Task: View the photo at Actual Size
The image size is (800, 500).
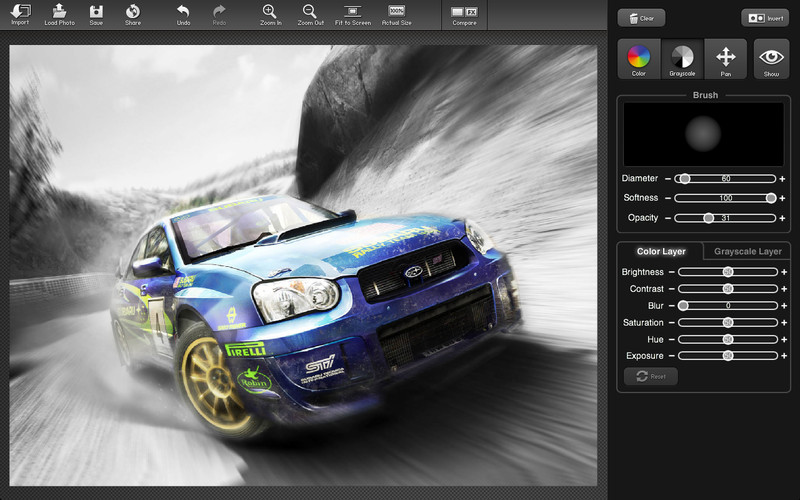Action: (x=397, y=13)
